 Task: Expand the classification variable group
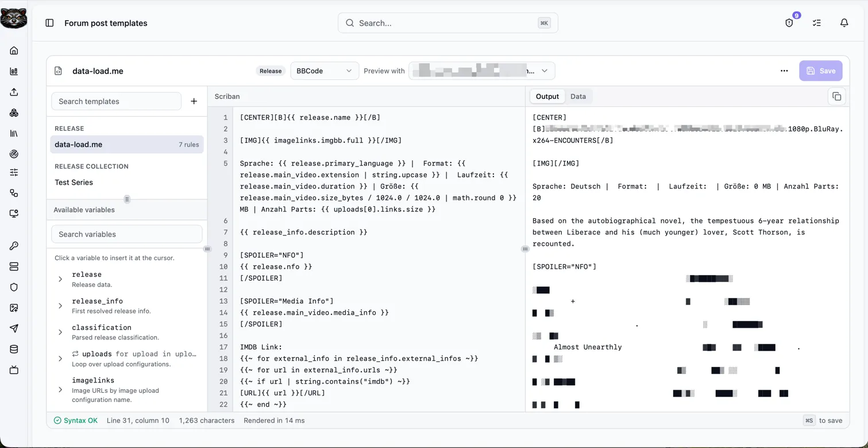click(x=60, y=332)
